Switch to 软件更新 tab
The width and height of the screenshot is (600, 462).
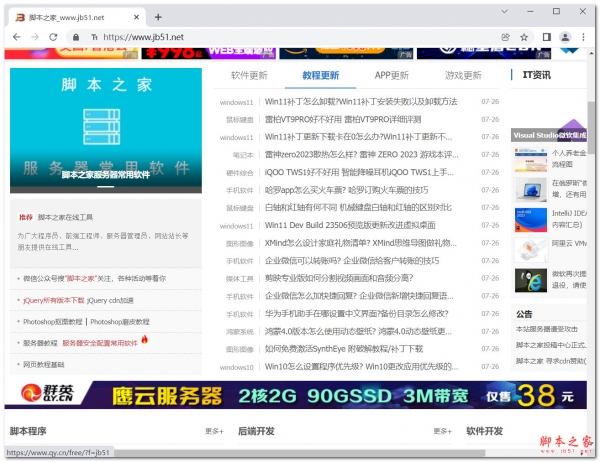pos(249,75)
